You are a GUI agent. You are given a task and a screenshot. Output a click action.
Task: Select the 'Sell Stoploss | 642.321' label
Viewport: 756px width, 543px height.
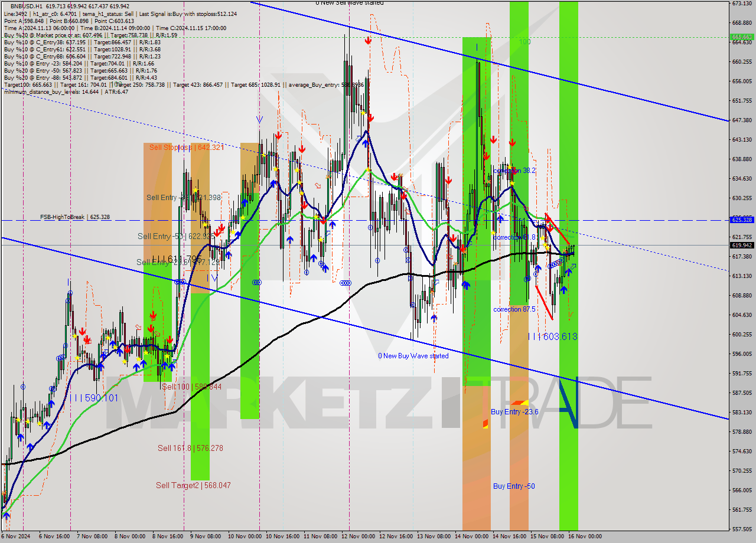tap(187, 148)
